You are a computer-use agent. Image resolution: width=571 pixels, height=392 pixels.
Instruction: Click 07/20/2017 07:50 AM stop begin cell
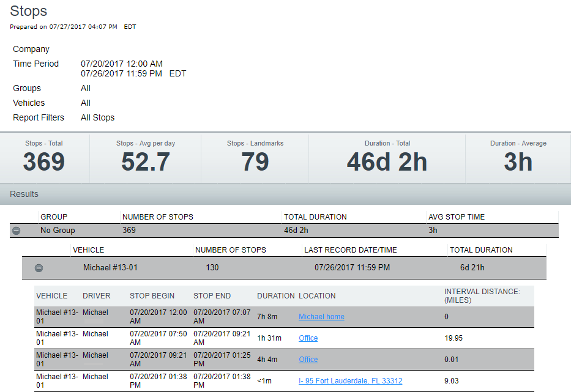159,338
